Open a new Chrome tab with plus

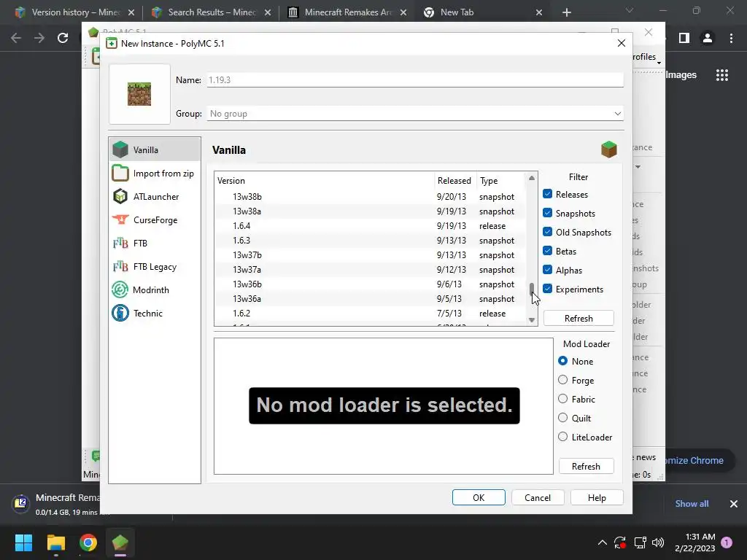click(x=566, y=12)
